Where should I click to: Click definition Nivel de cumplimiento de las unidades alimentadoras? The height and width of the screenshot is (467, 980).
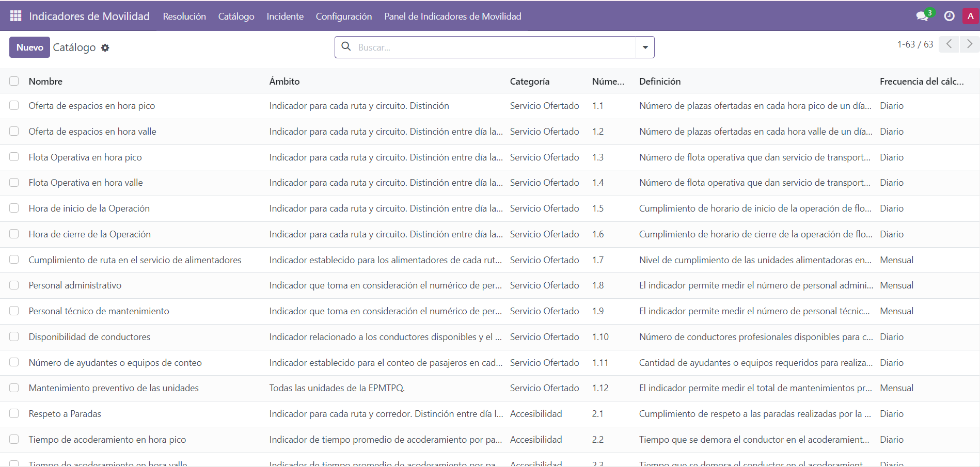point(755,260)
